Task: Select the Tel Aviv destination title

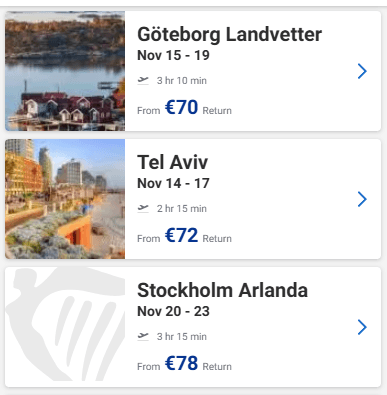Action: coord(172,162)
